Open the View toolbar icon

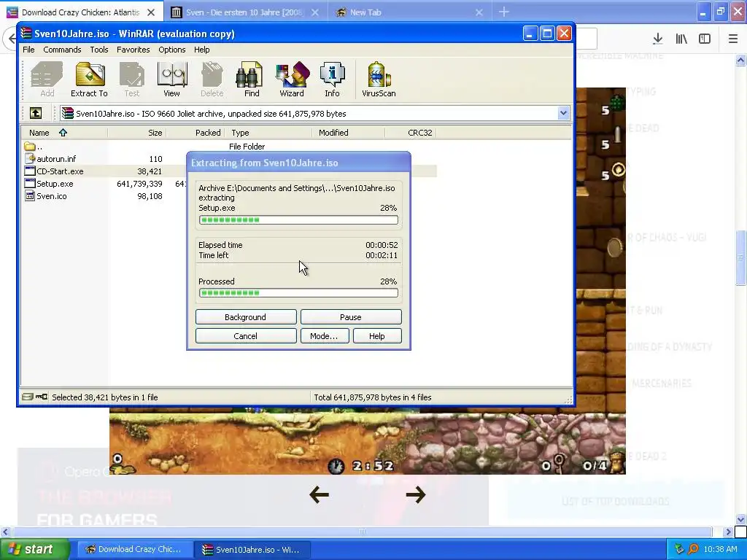(172, 79)
